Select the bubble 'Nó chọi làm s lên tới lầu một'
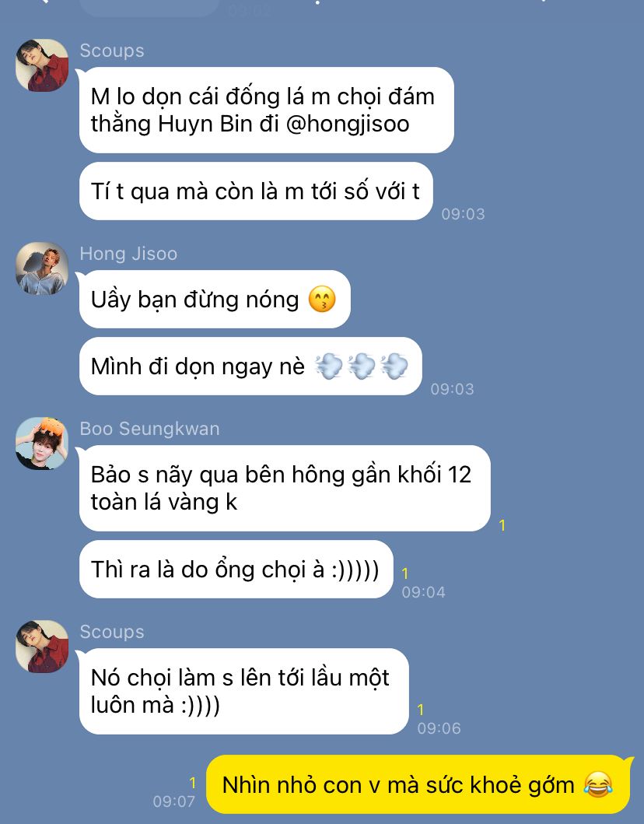The width and height of the screenshot is (644, 824). pyautogui.click(x=243, y=692)
